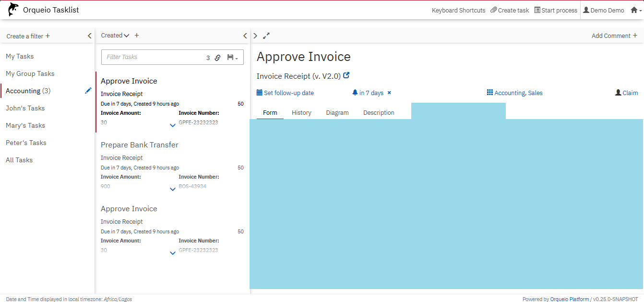
Task: Open the Created sort order dropdown
Action: (x=115, y=36)
